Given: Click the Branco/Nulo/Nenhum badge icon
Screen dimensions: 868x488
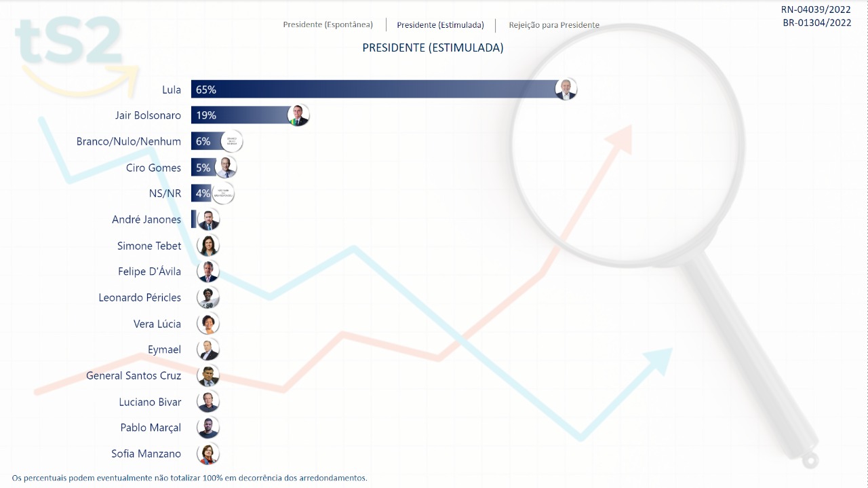Looking at the screenshot, I should 231,141.
